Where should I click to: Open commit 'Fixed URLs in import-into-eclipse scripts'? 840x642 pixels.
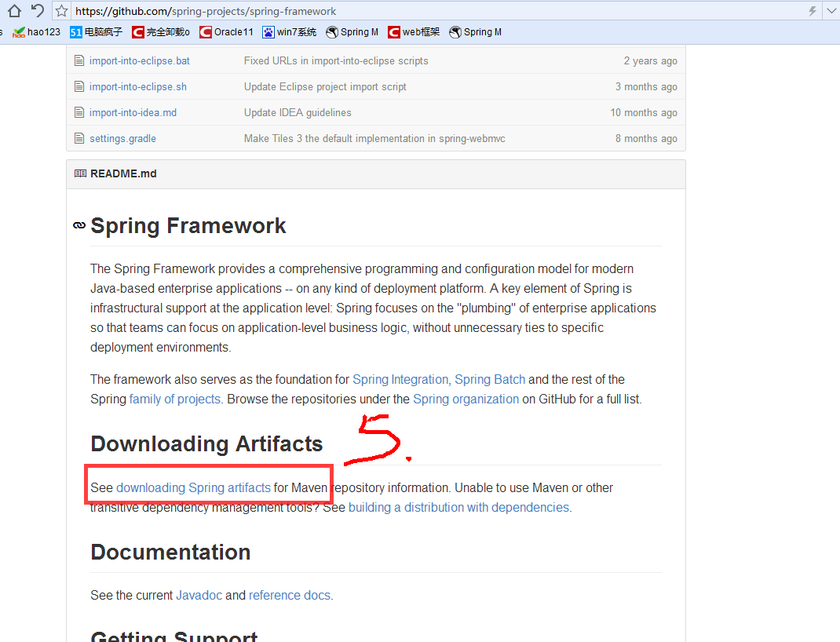click(x=336, y=61)
